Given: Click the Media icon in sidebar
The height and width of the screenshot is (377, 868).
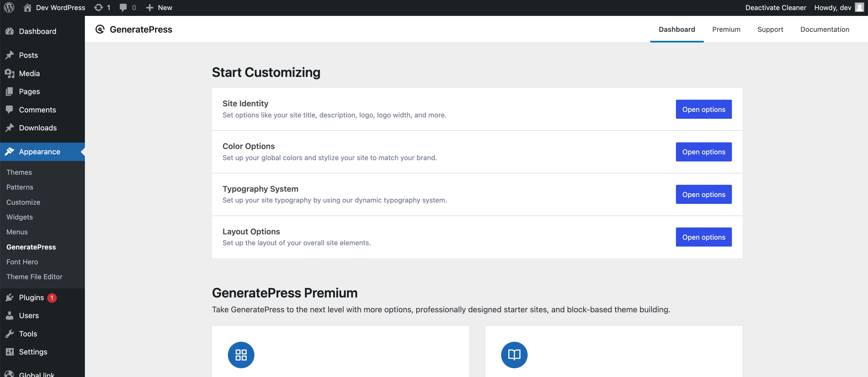Looking at the screenshot, I should 10,73.
